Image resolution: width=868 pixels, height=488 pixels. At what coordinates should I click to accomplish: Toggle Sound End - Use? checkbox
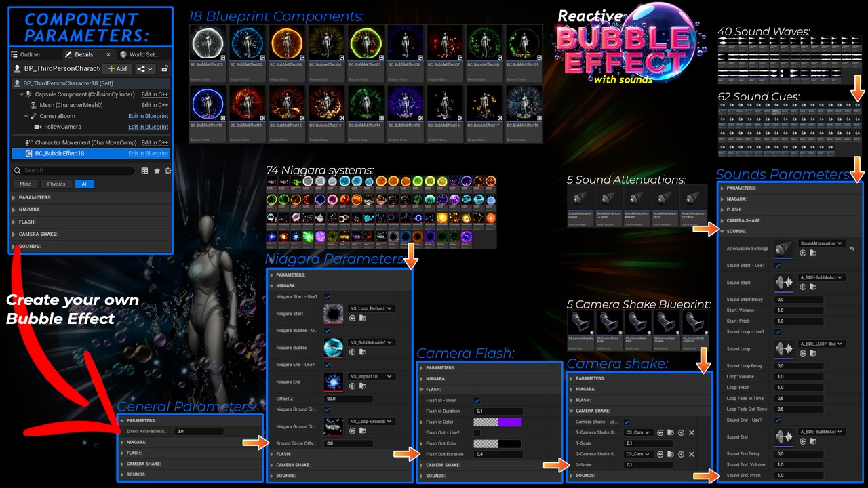(x=778, y=420)
